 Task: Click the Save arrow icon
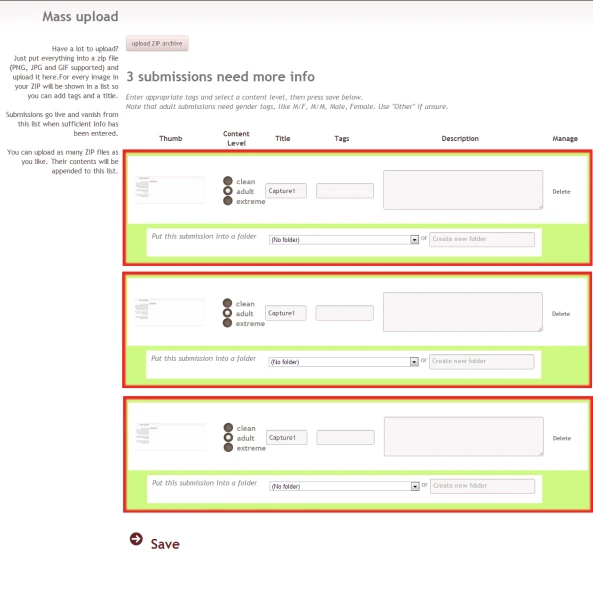[x=136, y=539]
